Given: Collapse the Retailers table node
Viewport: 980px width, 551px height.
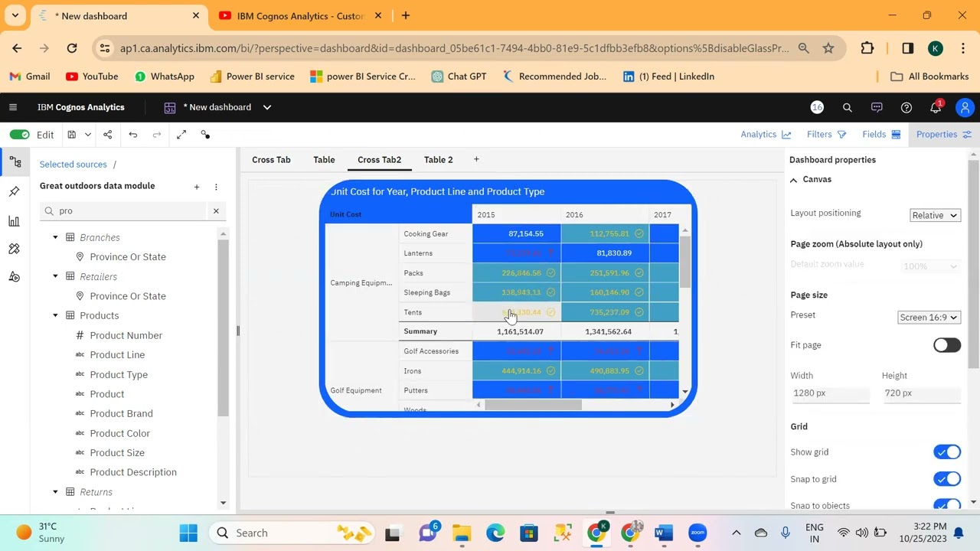Looking at the screenshot, I should click(x=55, y=276).
